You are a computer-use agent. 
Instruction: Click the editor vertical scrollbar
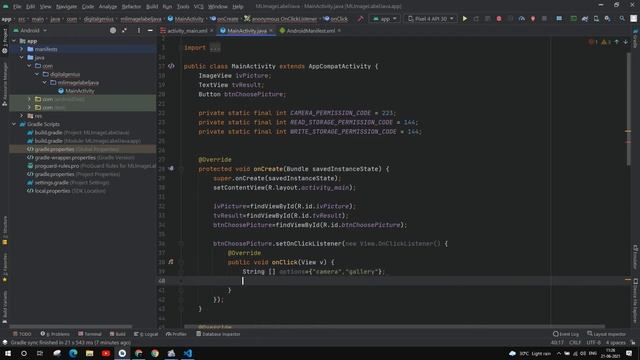click(628, 110)
